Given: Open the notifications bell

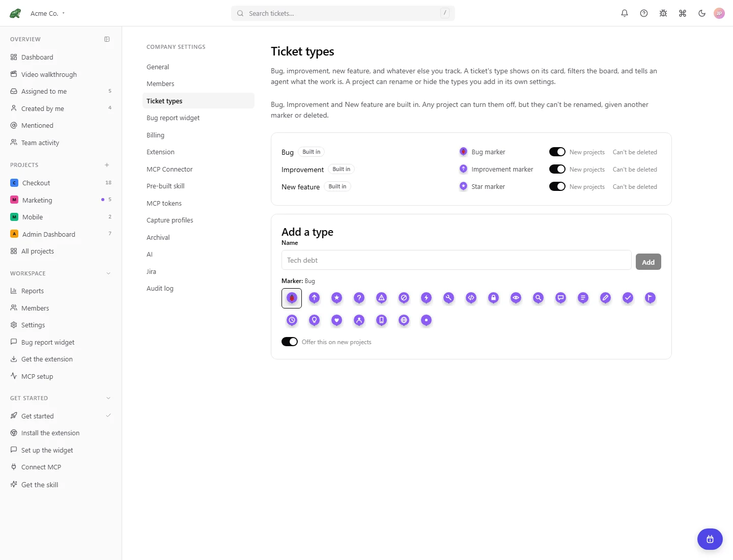Looking at the screenshot, I should tap(625, 13).
